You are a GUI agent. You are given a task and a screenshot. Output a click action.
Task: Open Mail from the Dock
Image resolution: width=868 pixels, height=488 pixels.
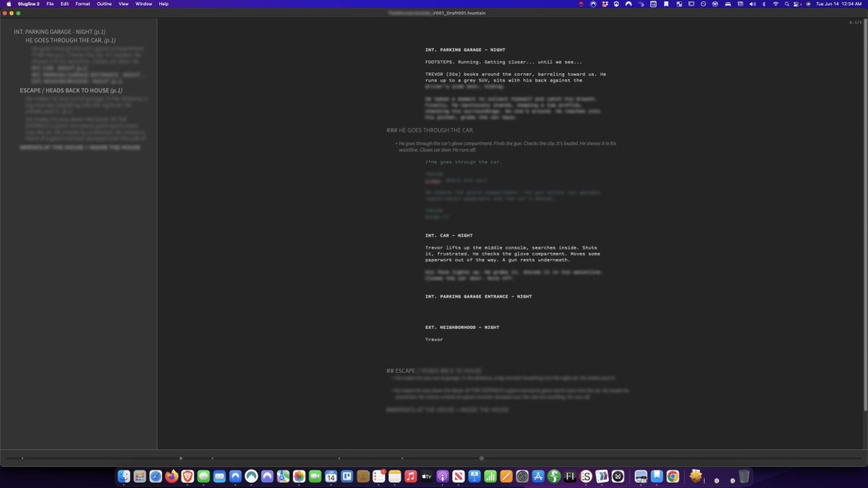pyautogui.click(x=219, y=476)
